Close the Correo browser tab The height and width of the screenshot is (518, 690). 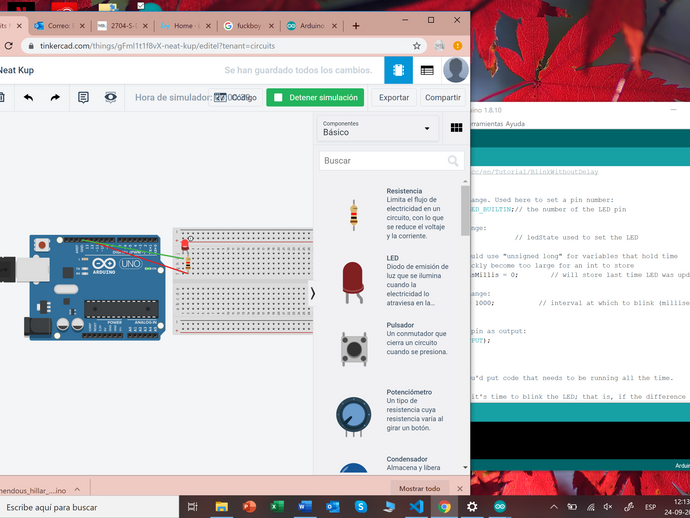pos(82,26)
